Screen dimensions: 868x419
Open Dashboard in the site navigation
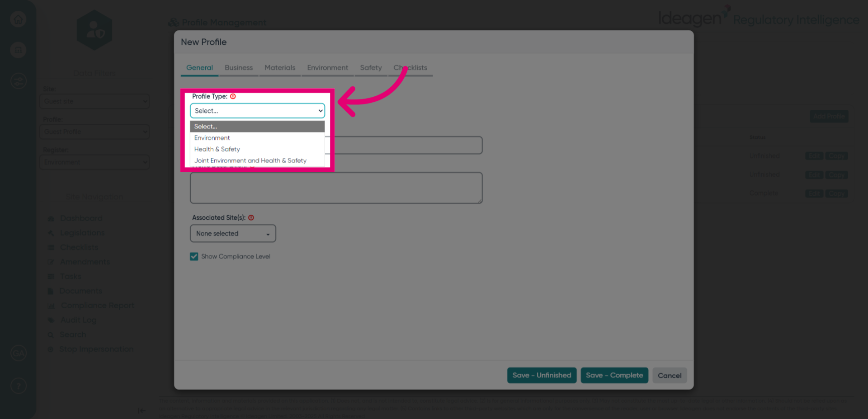81,218
